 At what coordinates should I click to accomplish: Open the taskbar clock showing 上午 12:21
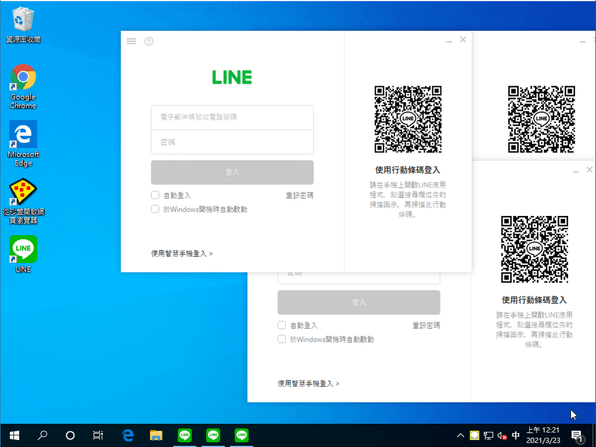(543, 435)
